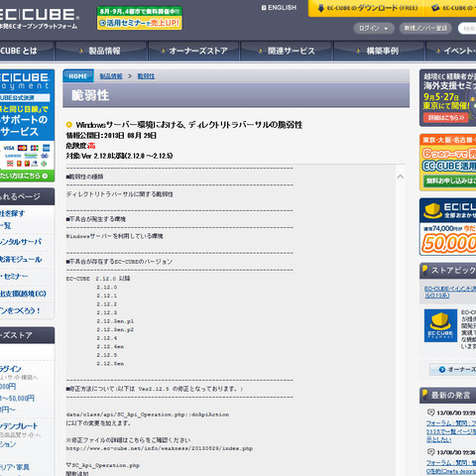The width and height of the screenshot is (476, 476).
Task: Open the ログイン dropdown
Action: coord(374,29)
